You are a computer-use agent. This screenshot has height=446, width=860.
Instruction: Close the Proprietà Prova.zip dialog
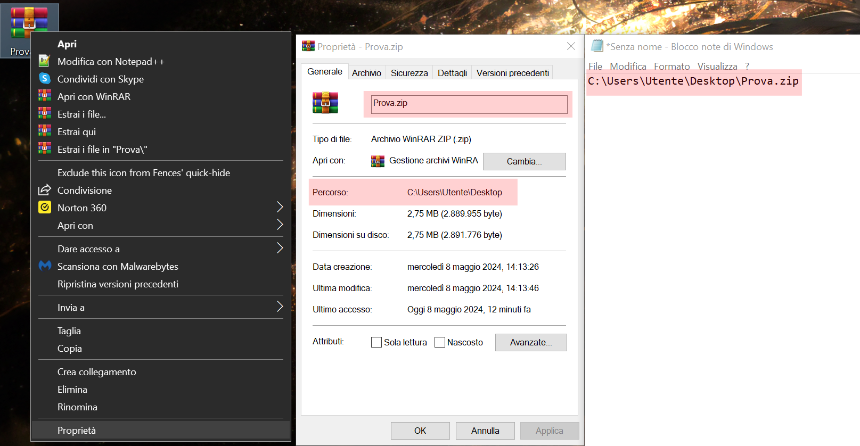pos(571,46)
